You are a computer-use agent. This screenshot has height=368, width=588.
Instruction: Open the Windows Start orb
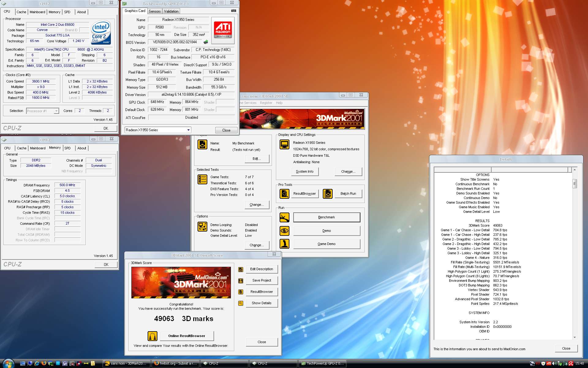tap(8, 364)
